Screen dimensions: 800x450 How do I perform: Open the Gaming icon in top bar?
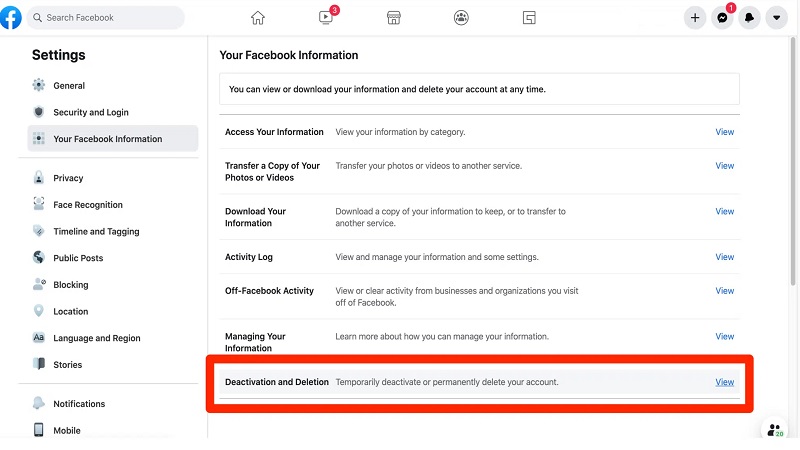point(529,18)
